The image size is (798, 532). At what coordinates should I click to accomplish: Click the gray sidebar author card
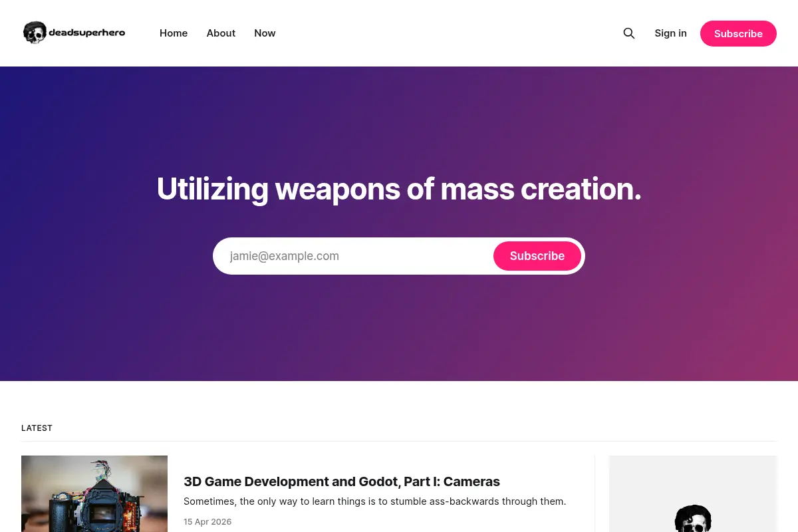coord(693,493)
